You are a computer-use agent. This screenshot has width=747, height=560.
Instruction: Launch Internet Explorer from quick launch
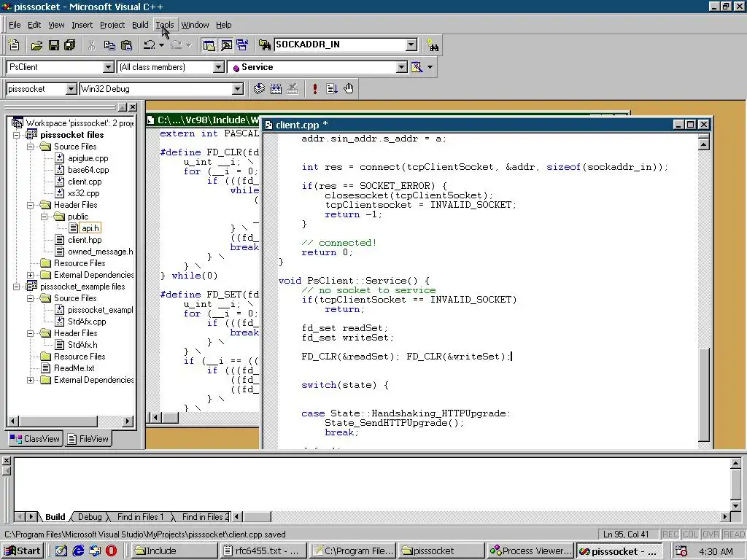pos(78,551)
